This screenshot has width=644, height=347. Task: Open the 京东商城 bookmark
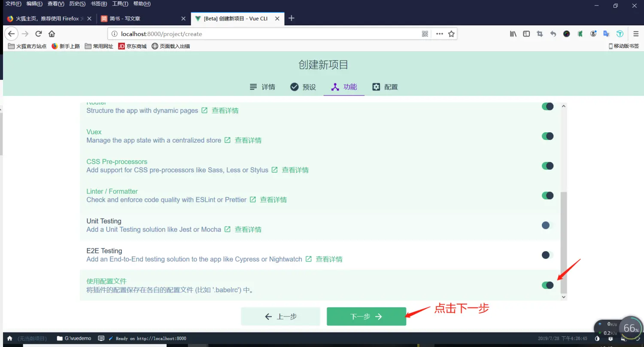(x=132, y=46)
